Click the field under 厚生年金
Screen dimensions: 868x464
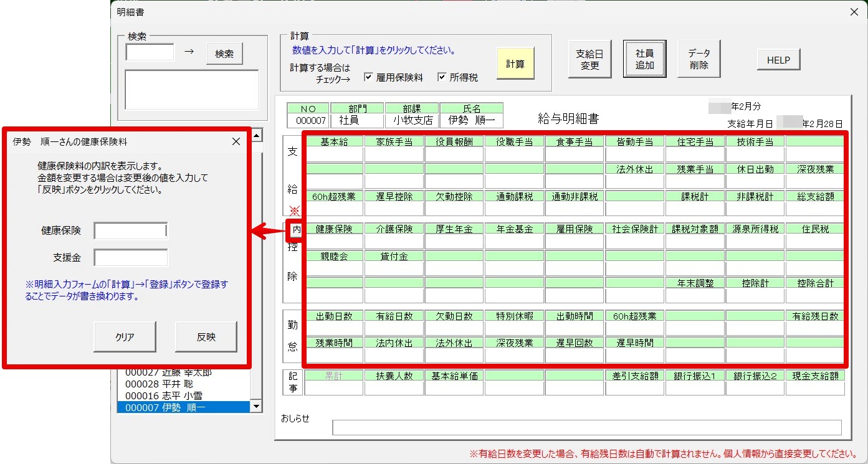pos(454,242)
